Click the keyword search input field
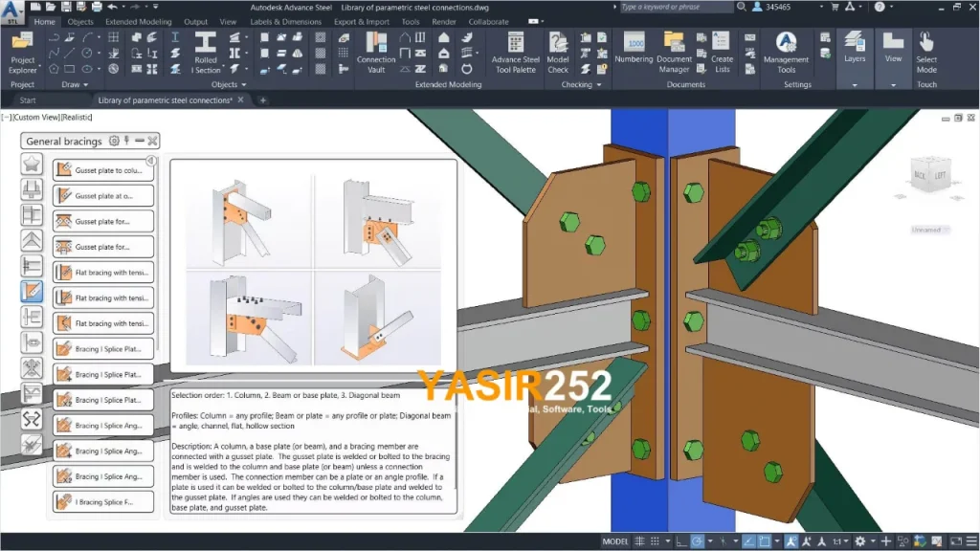The width and height of the screenshot is (980, 551). pos(676,7)
